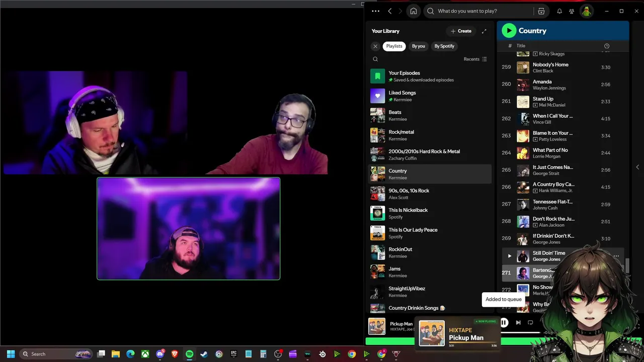Open more options for Still Doin' Time
Viewport: 644px width, 362px height.
616,256
